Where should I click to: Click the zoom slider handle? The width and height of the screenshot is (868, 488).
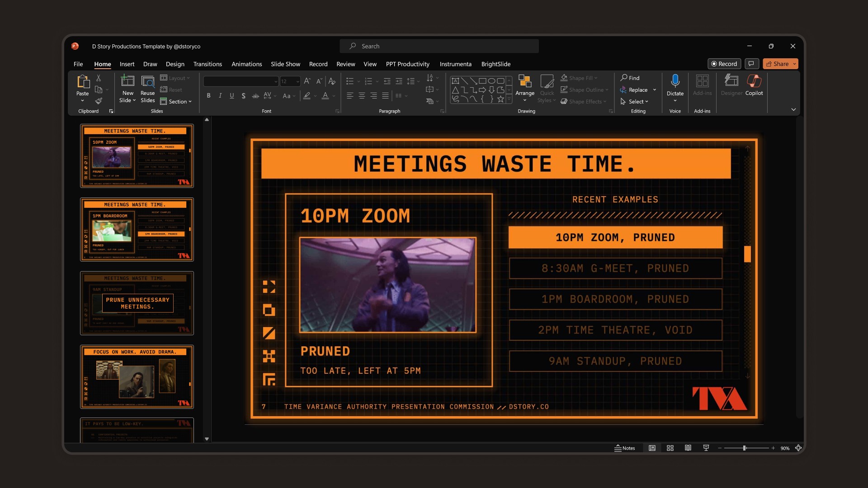point(744,448)
